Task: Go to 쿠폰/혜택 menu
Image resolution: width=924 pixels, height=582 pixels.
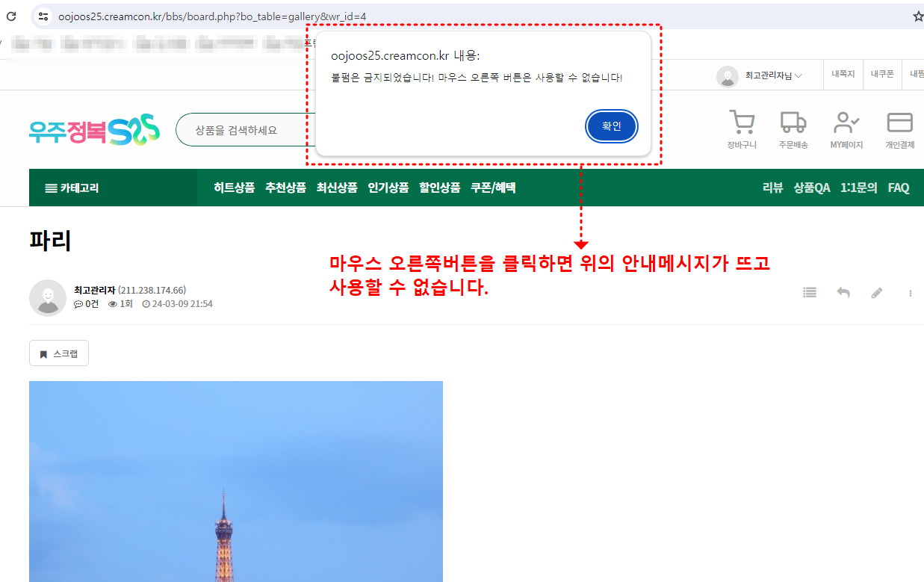Action: [493, 188]
